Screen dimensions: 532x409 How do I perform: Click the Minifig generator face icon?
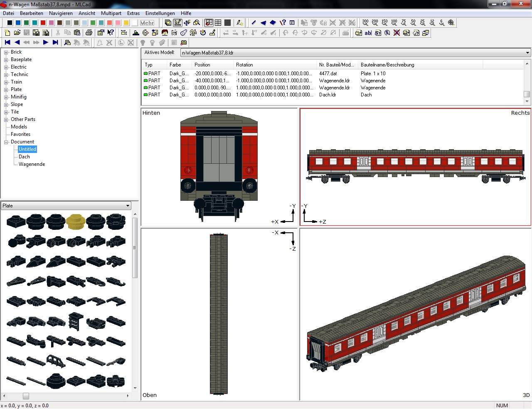pyautogui.click(x=165, y=32)
